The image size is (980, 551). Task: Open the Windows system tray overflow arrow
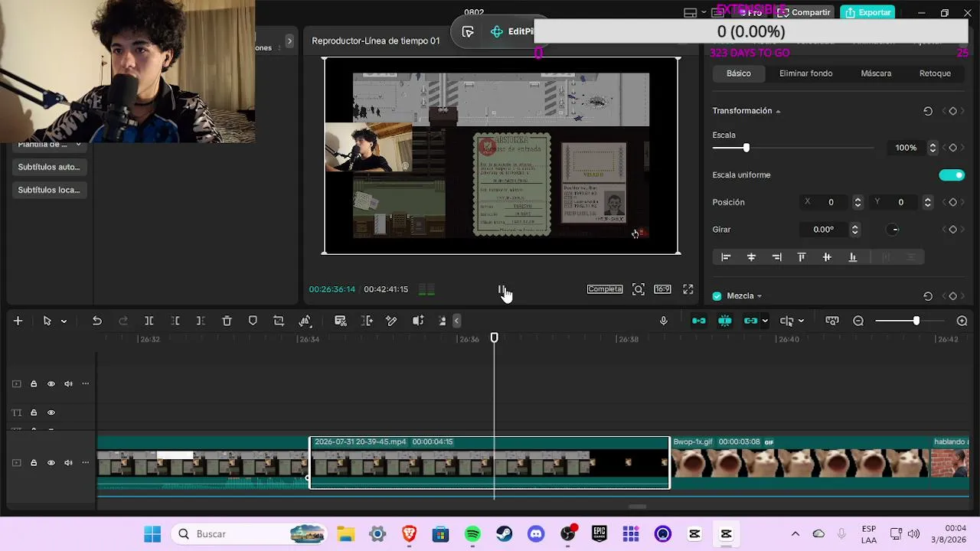(795, 534)
